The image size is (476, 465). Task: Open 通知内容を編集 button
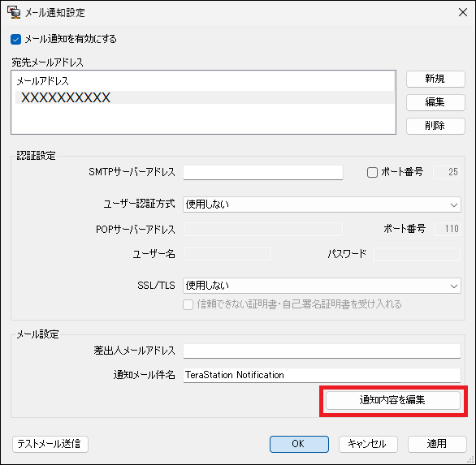(x=393, y=400)
